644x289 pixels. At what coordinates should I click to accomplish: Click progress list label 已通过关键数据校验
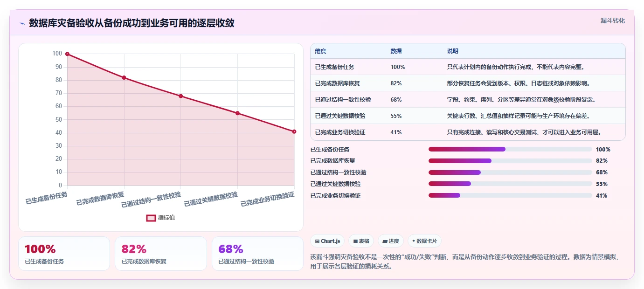pyautogui.click(x=335, y=184)
